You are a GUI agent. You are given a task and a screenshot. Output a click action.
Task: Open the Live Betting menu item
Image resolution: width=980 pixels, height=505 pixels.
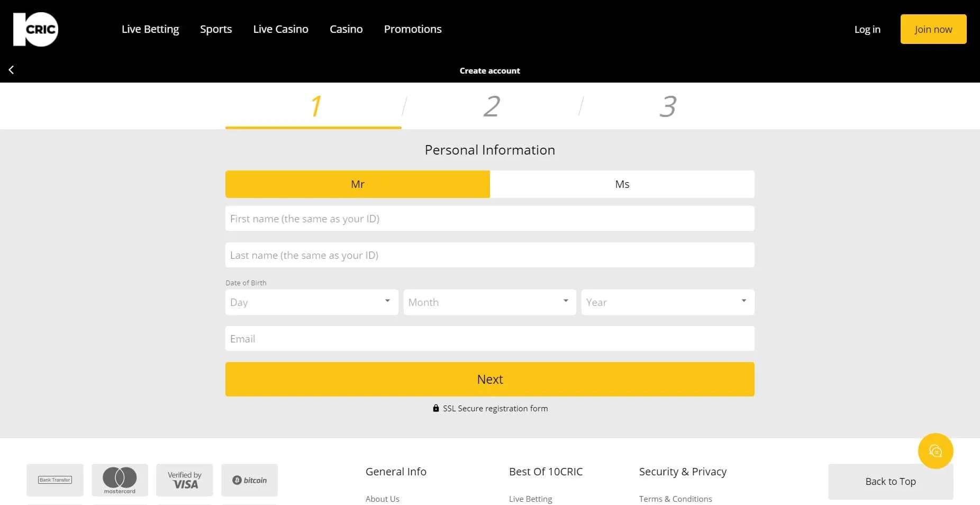click(150, 29)
